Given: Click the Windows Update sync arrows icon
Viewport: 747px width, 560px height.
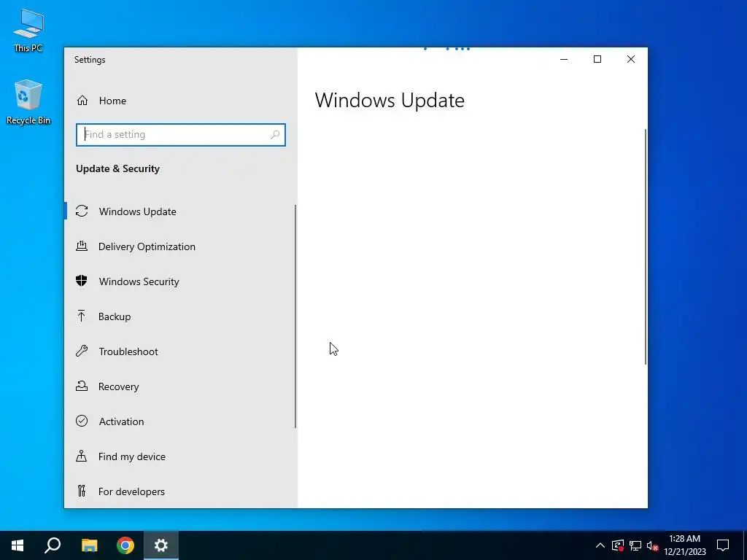Looking at the screenshot, I should point(82,211).
